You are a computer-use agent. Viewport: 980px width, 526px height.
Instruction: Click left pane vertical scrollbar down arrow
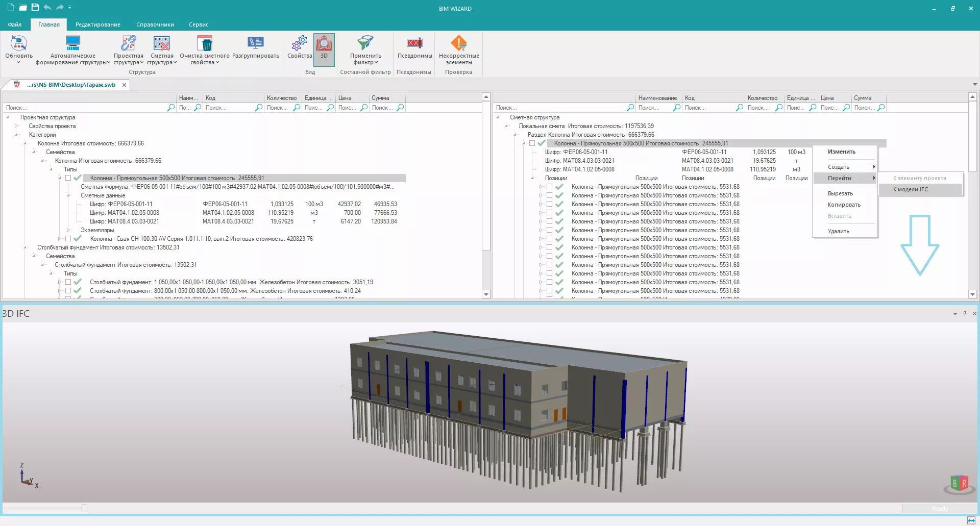point(486,294)
